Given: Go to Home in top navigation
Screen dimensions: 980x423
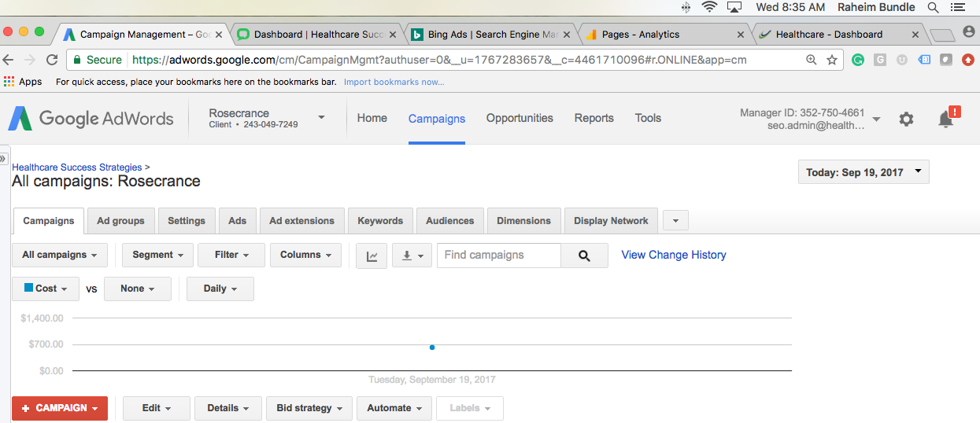Looking at the screenshot, I should (372, 118).
